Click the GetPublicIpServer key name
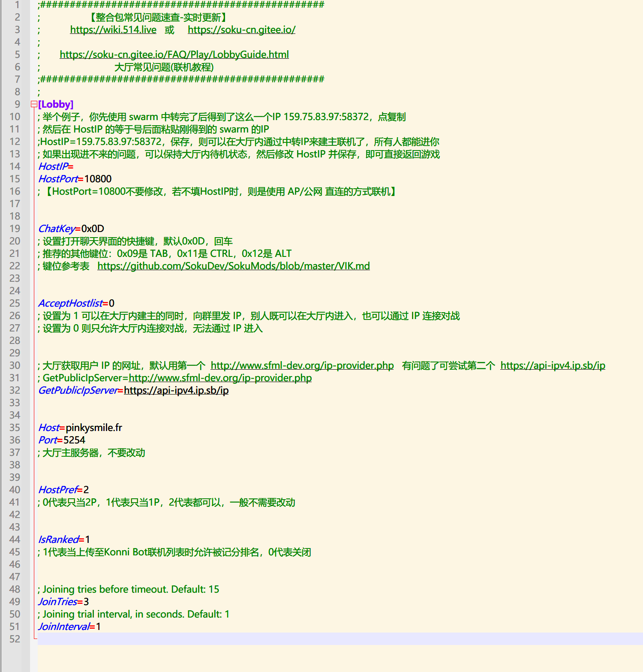The image size is (643, 672). click(x=78, y=390)
